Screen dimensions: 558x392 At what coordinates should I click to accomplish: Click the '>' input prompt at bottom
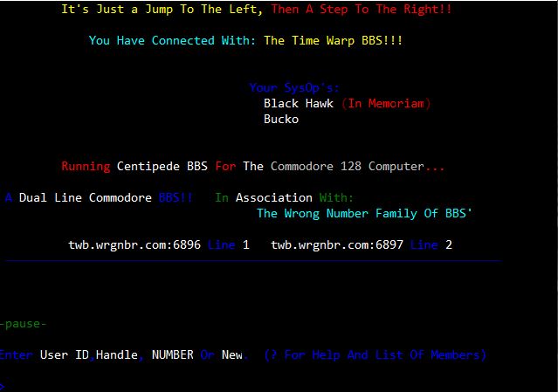(x=2, y=386)
